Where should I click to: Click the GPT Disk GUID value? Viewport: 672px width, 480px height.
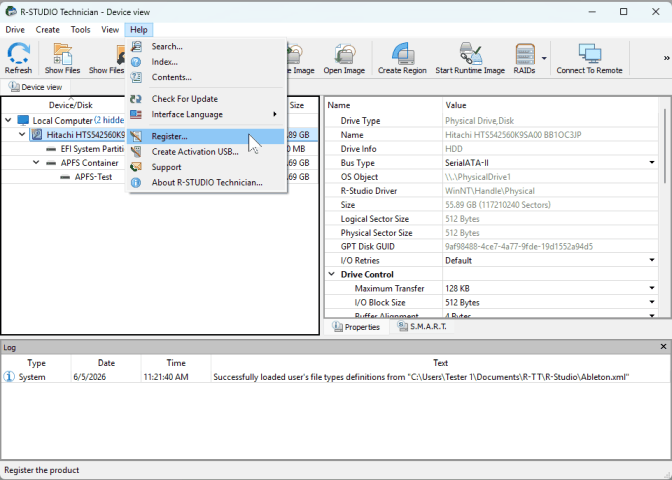[x=519, y=246]
